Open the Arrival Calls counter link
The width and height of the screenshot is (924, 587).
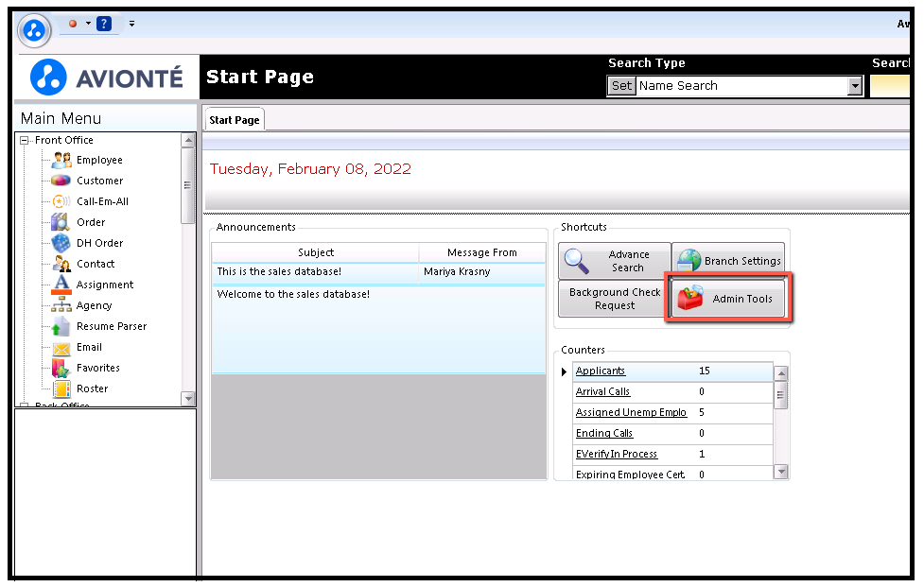click(602, 391)
